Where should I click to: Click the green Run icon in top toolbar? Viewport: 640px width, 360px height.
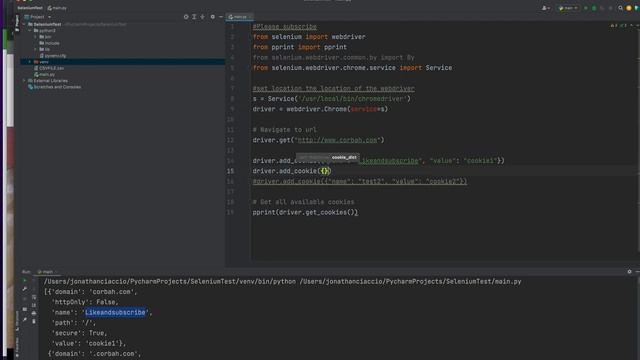tap(586, 8)
